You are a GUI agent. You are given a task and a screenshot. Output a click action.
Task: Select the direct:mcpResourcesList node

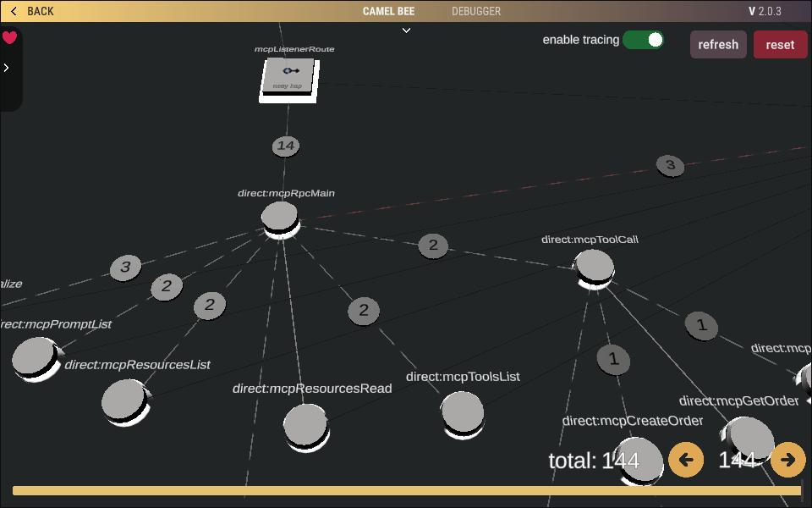(x=123, y=400)
